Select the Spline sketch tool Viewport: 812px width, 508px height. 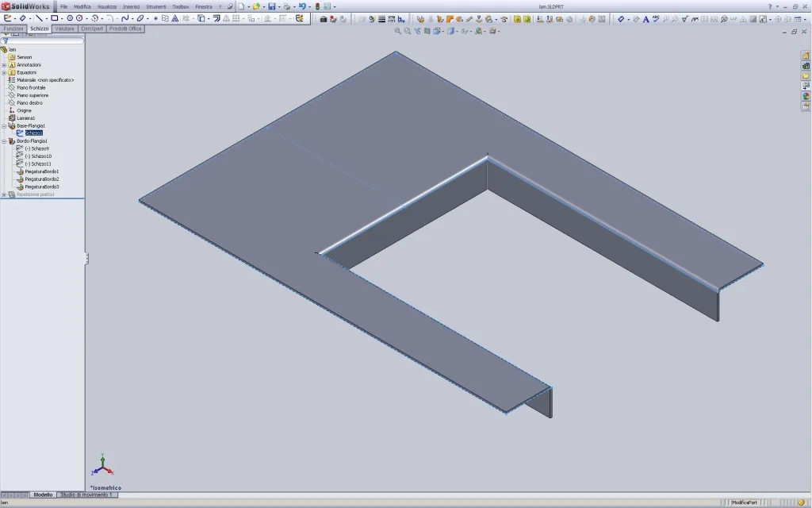click(124, 18)
